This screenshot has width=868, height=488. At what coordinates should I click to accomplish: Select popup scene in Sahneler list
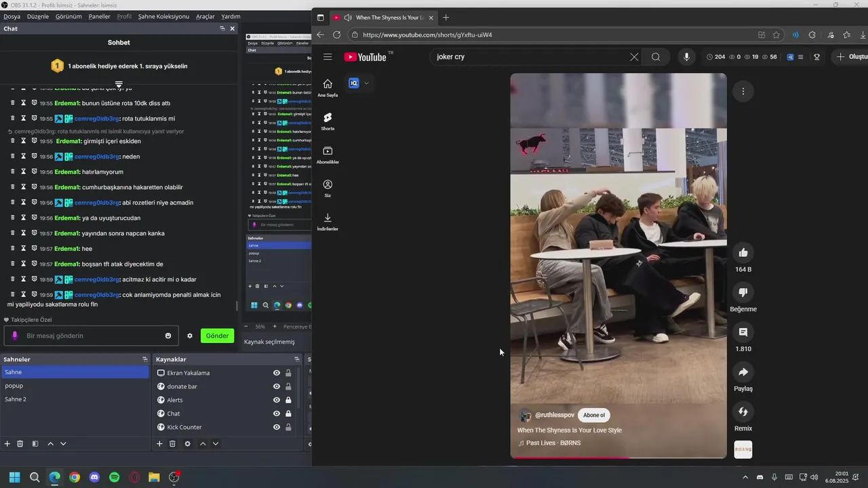pyautogui.click(x=75, y=386)
